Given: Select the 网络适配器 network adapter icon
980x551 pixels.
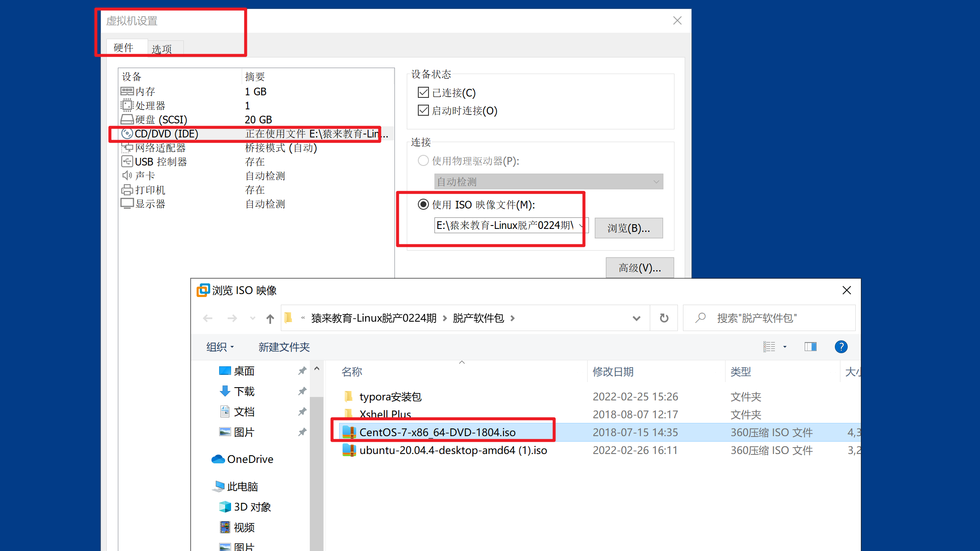Looking at the screenshot, I should tap(127, 148).
